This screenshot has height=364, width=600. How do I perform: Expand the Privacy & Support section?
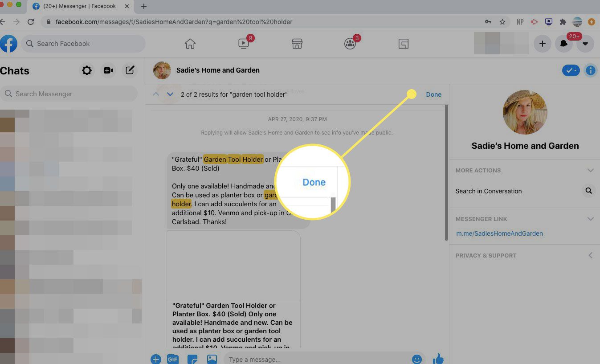[x=591, y=256]
